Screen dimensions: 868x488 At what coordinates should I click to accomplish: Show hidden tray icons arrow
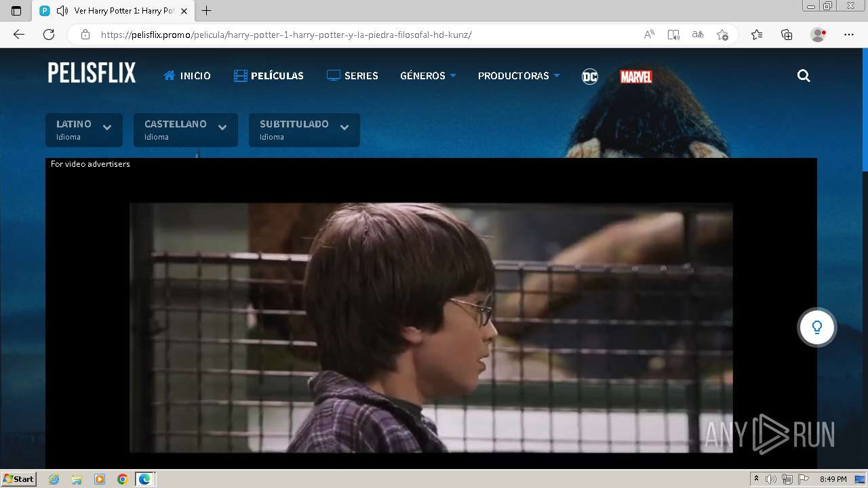pyautogui.click(x=757, y=479)
